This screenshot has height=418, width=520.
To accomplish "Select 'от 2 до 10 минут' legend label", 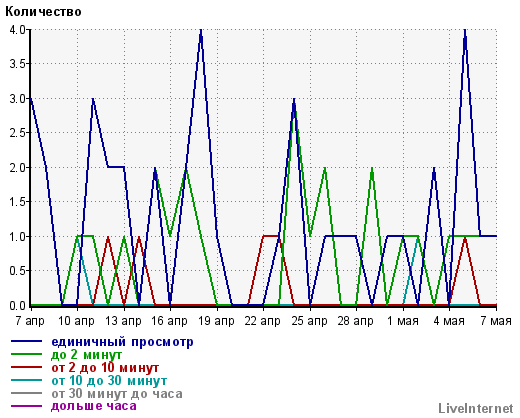I will coord(105,368).
